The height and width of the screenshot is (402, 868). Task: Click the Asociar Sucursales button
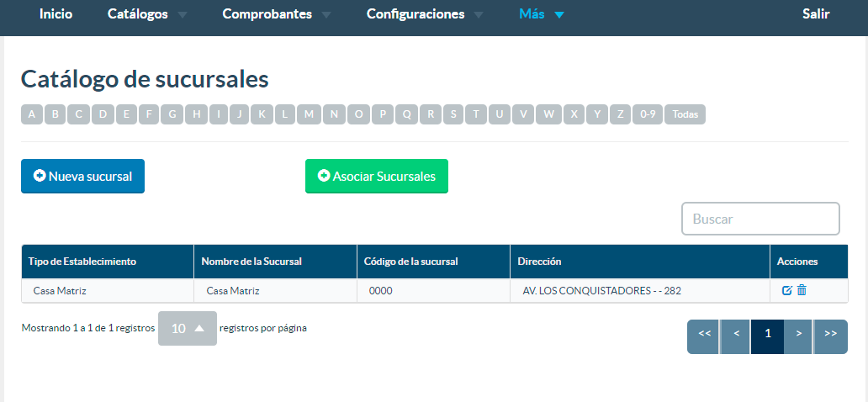[376, 177]
